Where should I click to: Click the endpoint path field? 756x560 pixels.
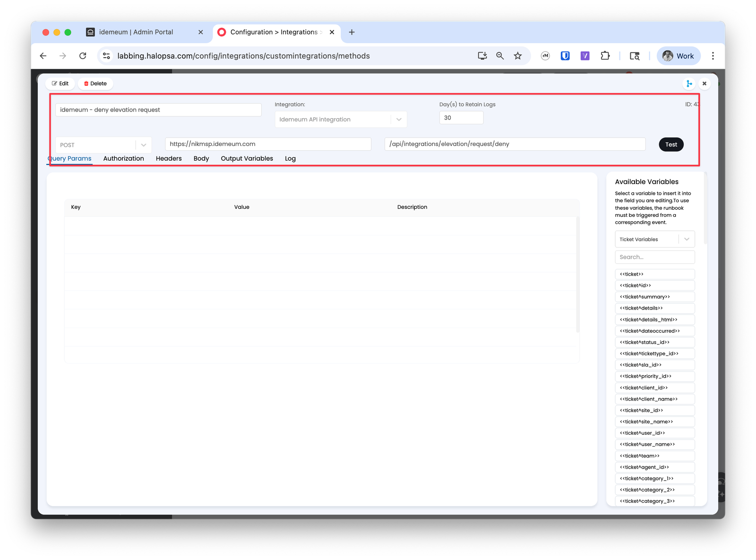[x=515, y=144]
